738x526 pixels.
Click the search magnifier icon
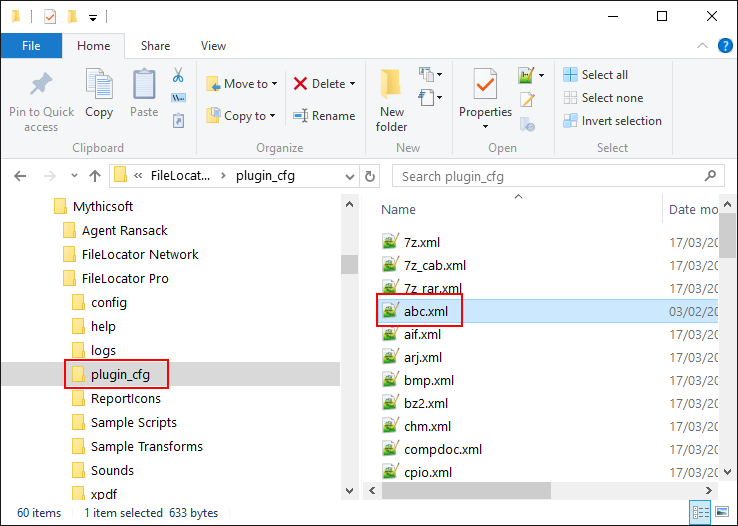(x=710, y=176)
